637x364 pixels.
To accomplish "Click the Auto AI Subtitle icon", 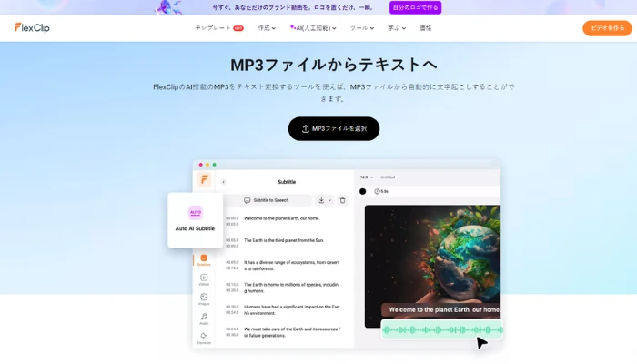I will coord(196,212).
